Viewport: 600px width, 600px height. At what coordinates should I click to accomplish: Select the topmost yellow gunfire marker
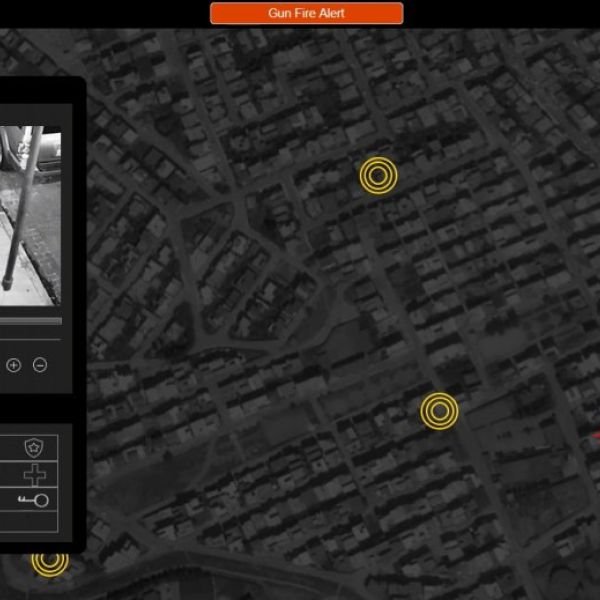(x=378, y=176)
